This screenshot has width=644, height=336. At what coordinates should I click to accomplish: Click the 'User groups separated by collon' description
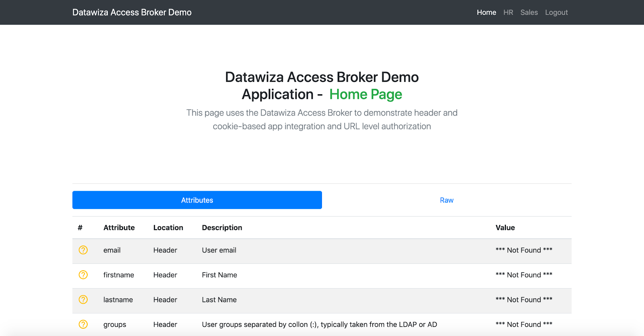click(320, 325)
